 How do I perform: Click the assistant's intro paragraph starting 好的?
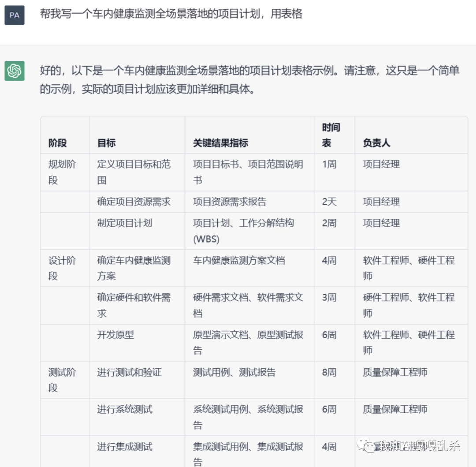coord(249,80)
